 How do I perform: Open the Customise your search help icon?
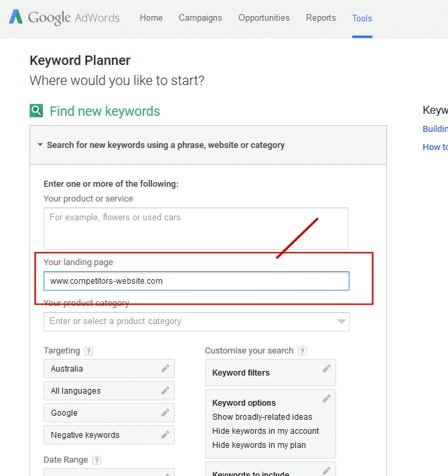click(302, 351)
